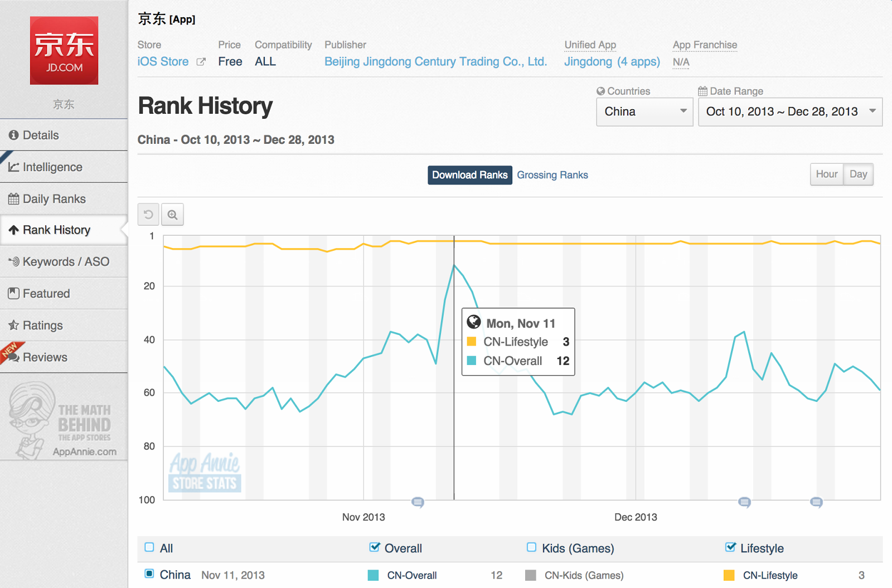Click the CN-Kids (Games) gray swatch

[531, 575]
